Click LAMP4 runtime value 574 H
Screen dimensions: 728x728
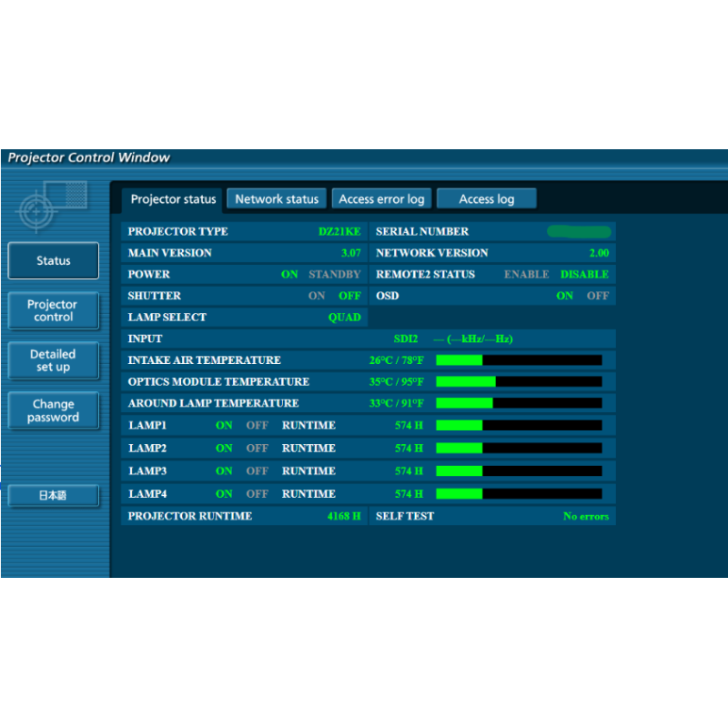point(409,494)
